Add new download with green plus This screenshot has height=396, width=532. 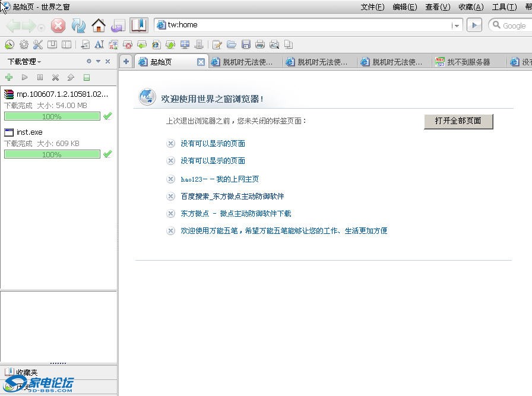click(x=9, y=77)
